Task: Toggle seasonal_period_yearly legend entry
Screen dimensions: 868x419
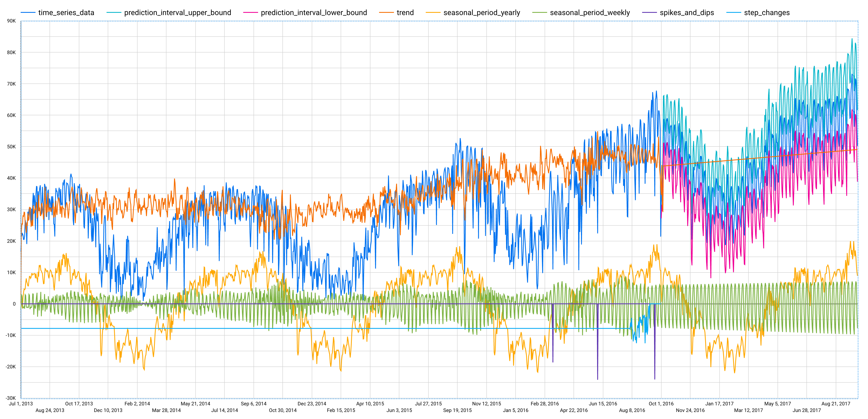Action: (473, 13)
